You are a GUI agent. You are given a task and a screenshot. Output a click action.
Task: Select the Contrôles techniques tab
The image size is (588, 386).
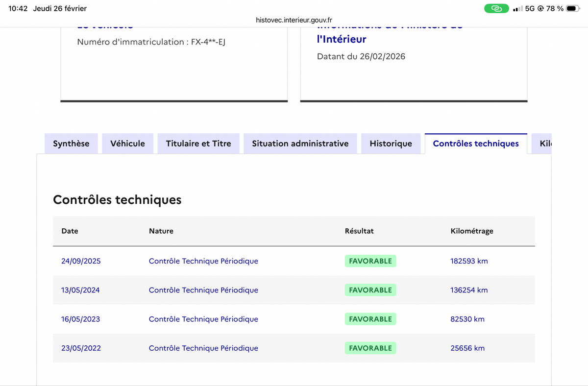point(476,144)
